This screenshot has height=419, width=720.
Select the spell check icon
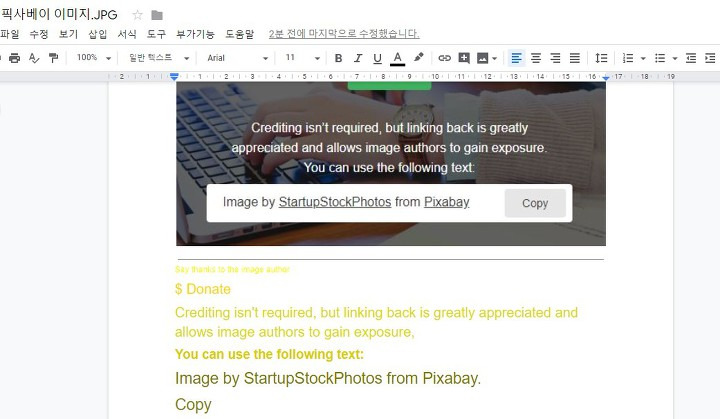pos(34,58)
